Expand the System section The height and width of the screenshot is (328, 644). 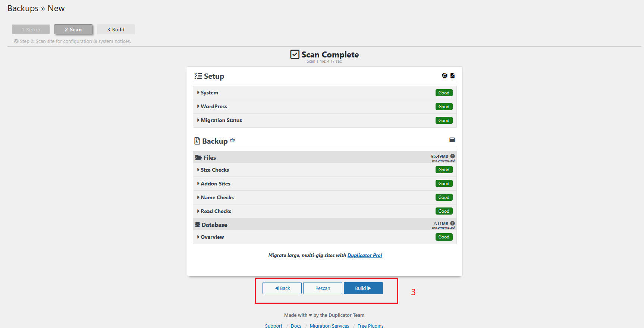coord(209,93)
